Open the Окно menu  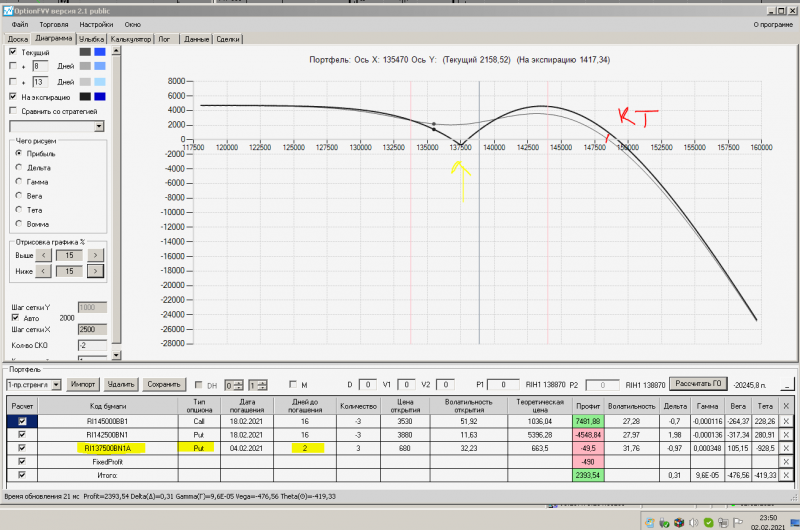(x=132, y=24)
